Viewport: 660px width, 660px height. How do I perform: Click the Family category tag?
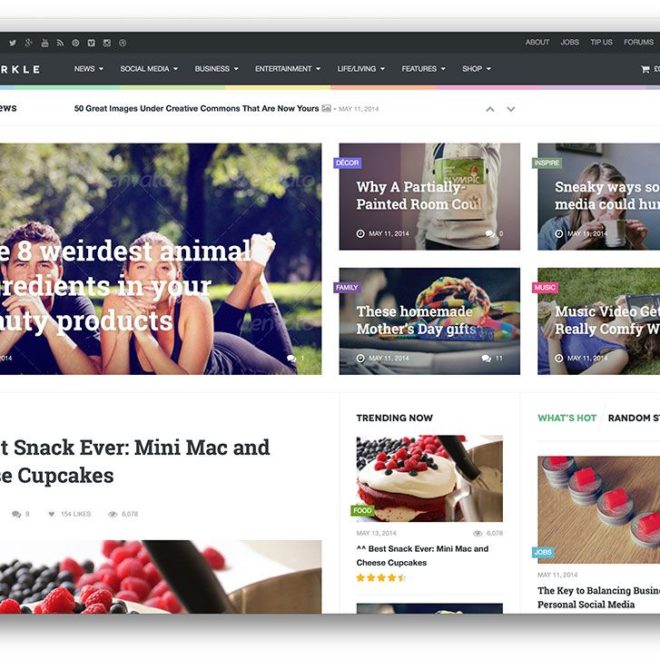[x=347, y=287]
